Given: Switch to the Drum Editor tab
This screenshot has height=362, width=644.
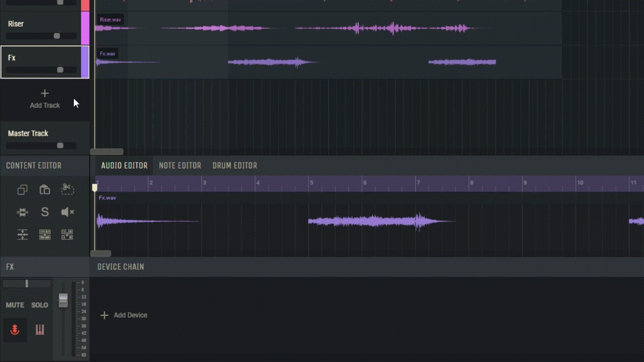Looking at the screenshot, I should tap(235, 166).
